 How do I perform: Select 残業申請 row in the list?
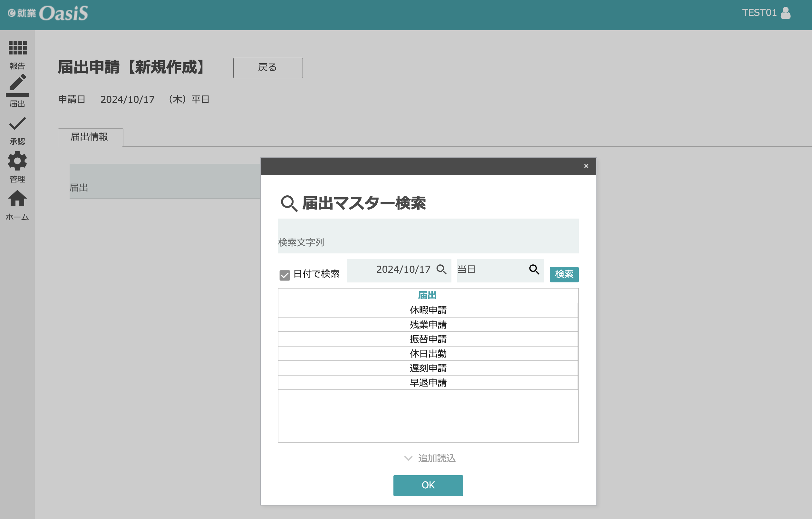tap(428, 325)
